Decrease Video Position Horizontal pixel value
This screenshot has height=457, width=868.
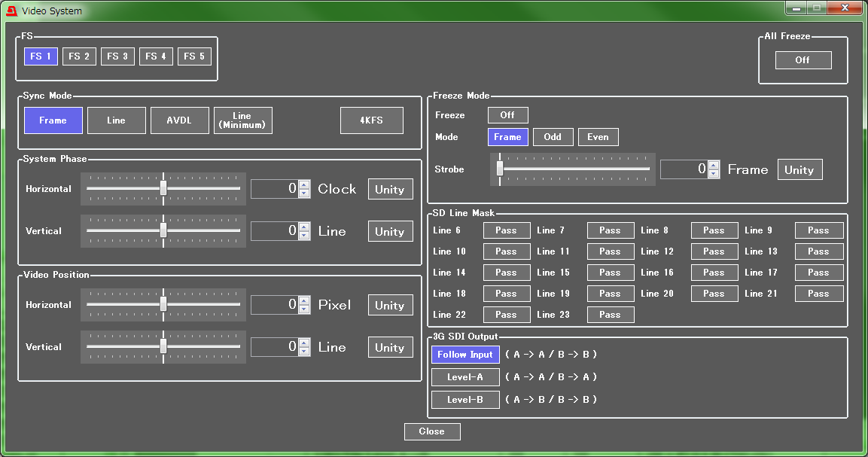point(304,309)
